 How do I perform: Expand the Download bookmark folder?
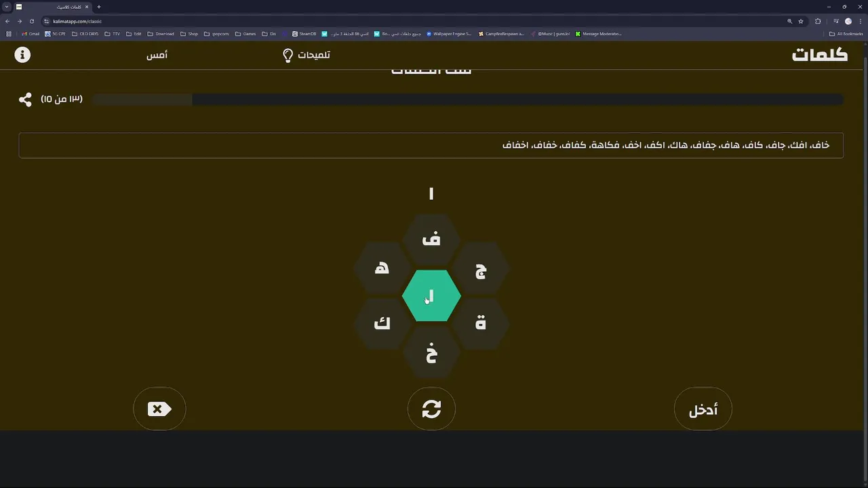click(x=161, y=34)
